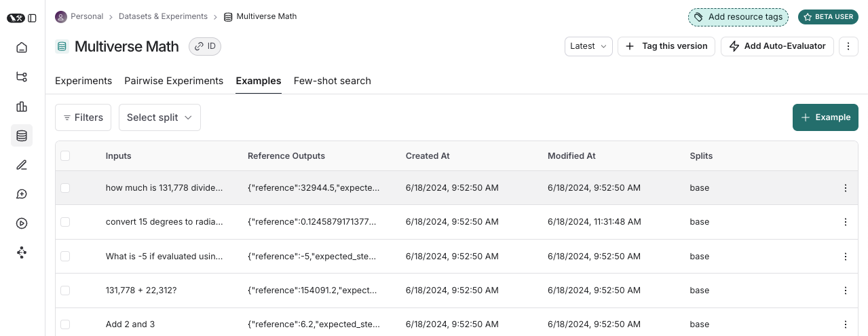
Task: Open the Select split dropdown
Action: (x=159, y=117)
